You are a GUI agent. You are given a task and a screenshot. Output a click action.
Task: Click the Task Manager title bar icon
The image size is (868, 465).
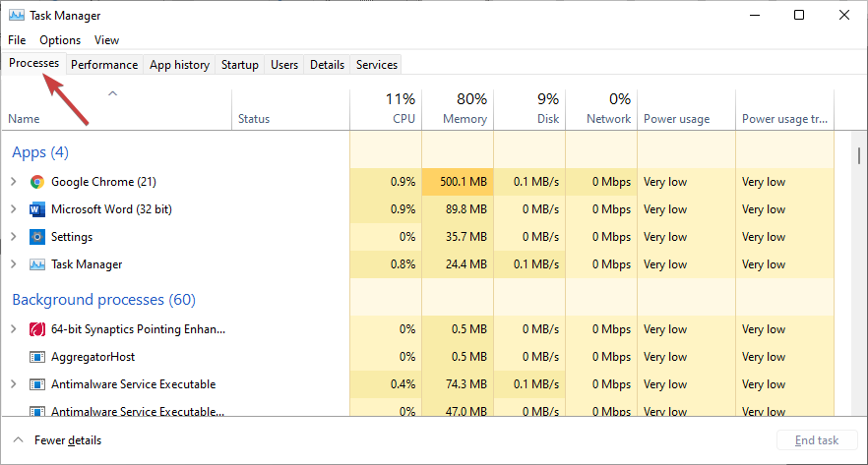(x=17, y=15)
